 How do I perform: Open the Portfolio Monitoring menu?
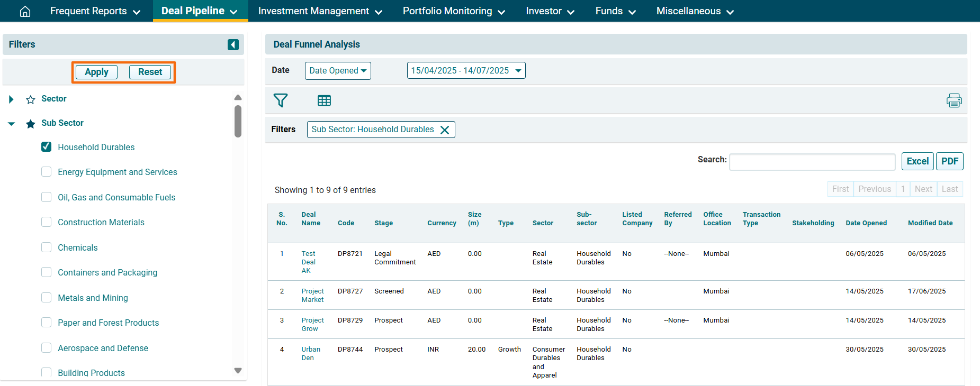454,11
